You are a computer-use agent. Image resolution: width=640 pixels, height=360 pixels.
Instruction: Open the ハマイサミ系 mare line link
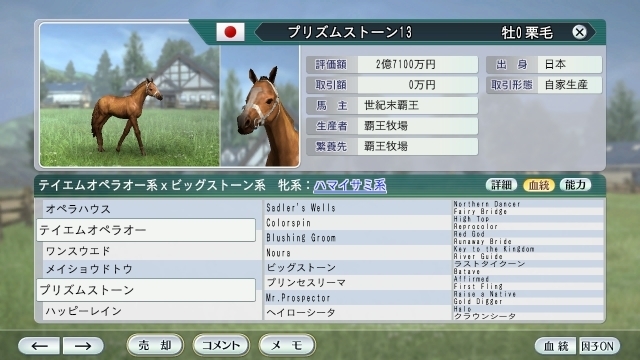(x=350, y=186)
